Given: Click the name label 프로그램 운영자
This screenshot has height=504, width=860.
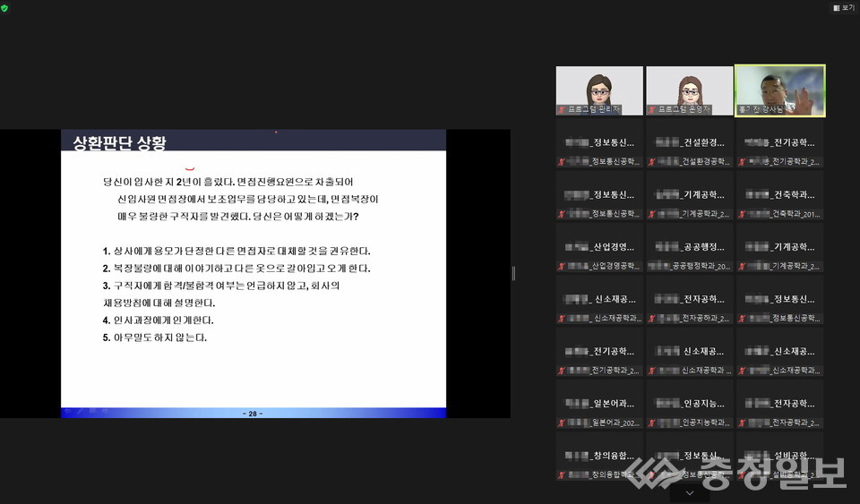Looking at the screenshot, I should (x=684, y=109).
